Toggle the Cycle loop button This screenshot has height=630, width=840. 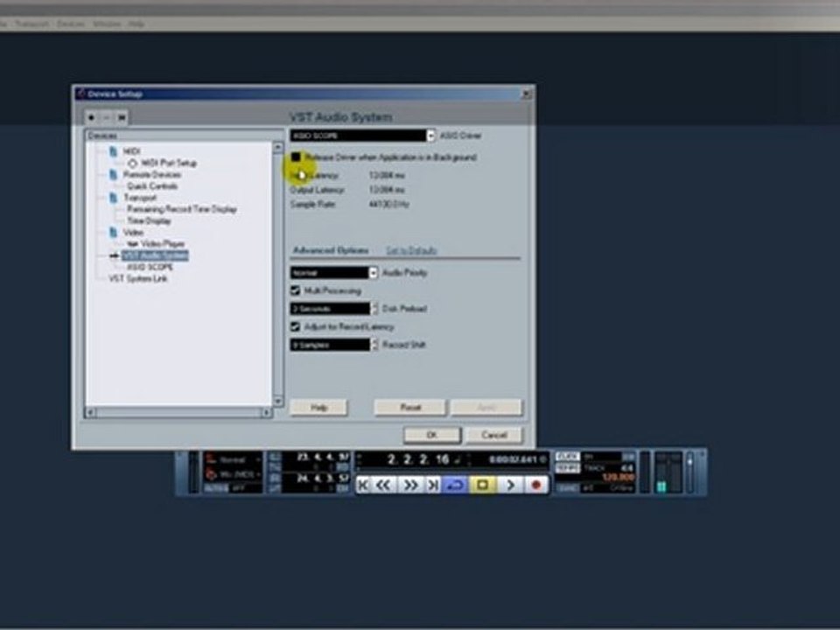pos(455,485)
